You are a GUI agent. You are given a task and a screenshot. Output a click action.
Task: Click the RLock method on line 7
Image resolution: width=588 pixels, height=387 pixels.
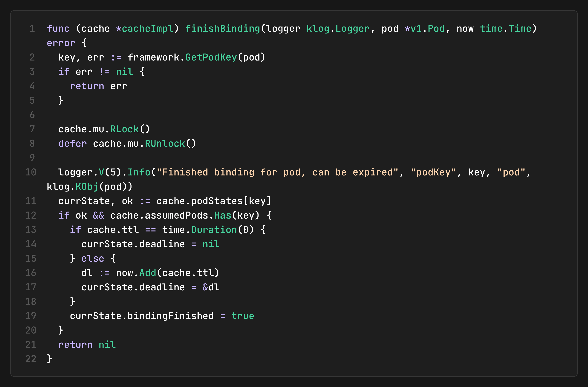(124, 129)
